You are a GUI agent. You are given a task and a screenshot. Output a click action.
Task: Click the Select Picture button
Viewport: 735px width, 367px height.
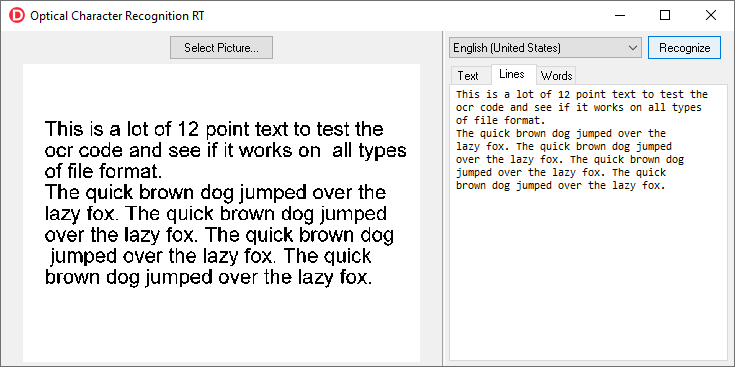tap(221, 48)
